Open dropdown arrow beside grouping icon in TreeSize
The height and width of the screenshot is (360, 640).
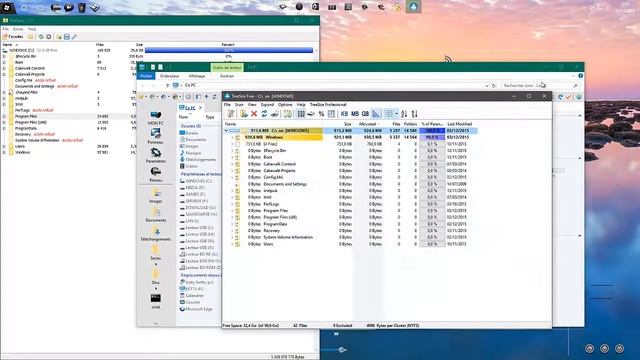[396, 114]
